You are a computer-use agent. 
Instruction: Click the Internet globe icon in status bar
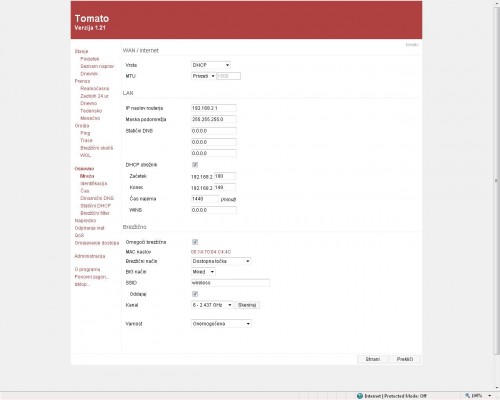click(x=360, y=396)
